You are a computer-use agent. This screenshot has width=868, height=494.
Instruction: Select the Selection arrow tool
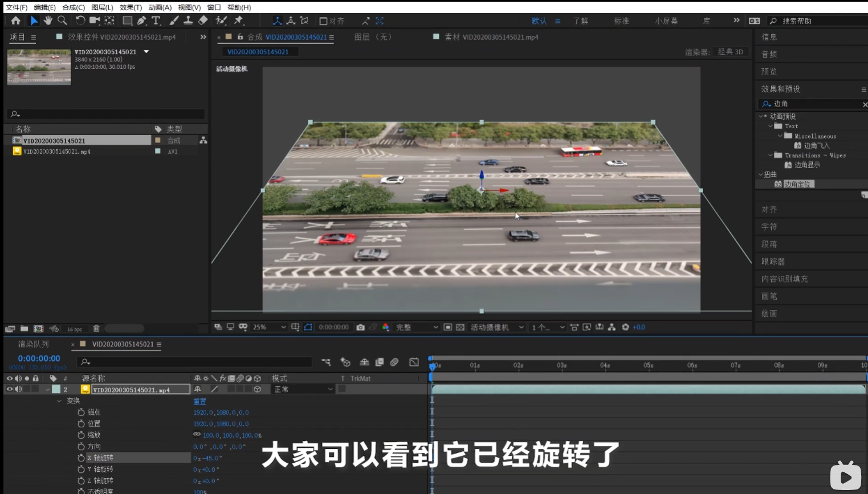34,21
